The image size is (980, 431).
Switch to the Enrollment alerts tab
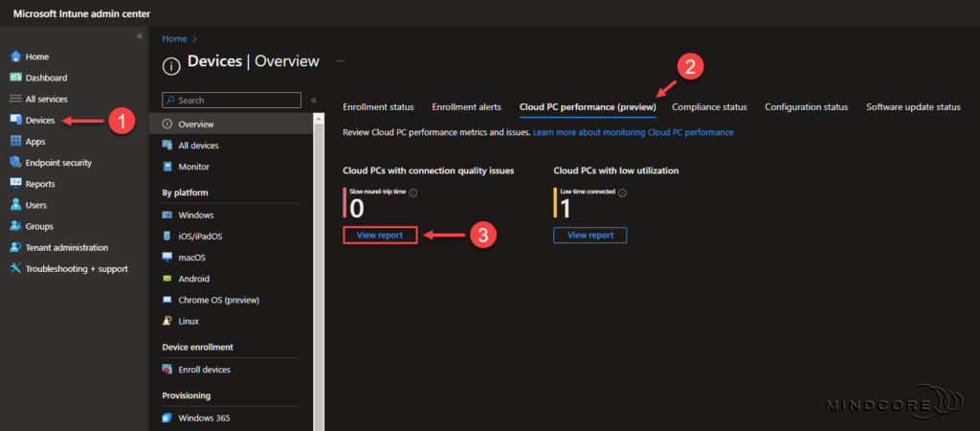coord(466,107)
